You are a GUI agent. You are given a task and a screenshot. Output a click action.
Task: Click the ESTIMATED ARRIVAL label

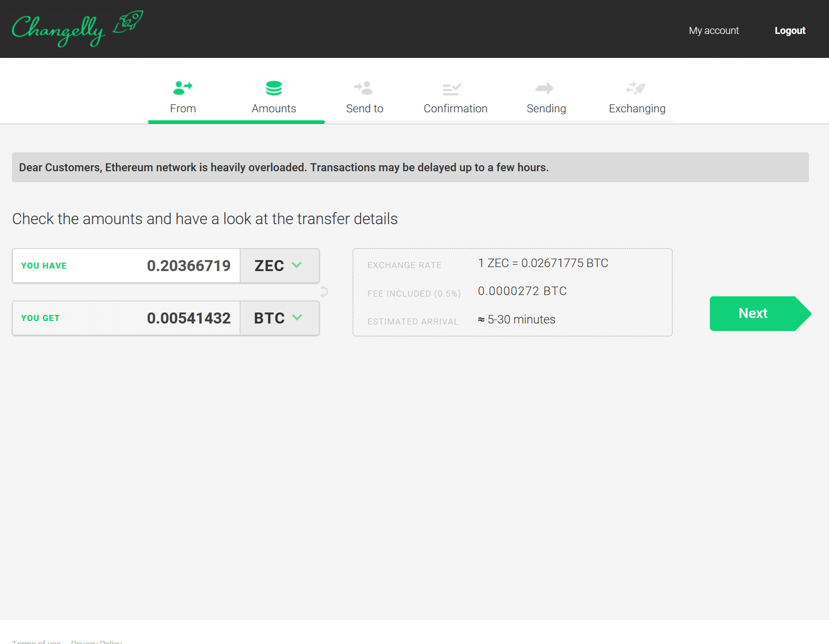pos(413,322)
